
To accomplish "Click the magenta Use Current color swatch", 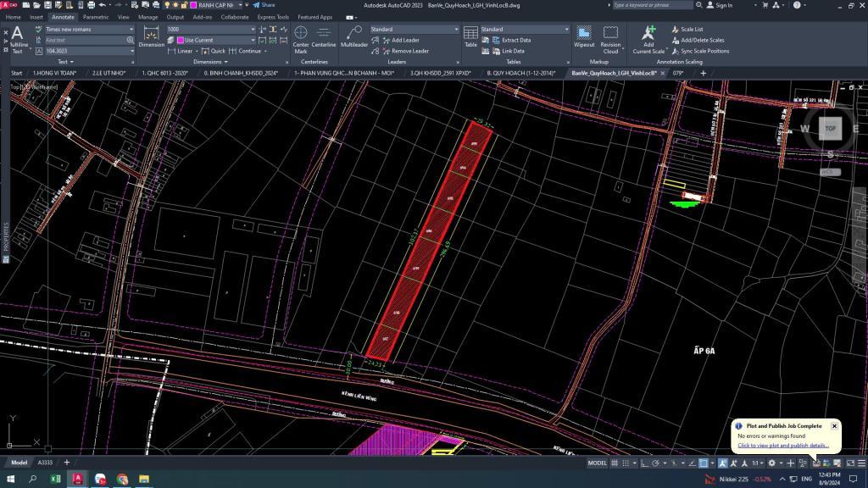I will pyautogui.click(x=181, y=40).
